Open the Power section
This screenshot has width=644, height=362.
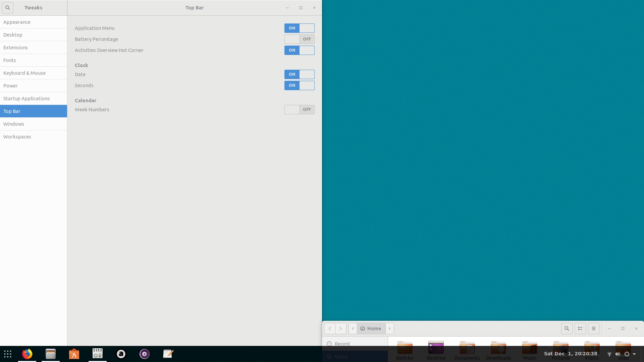tap(34, 86)
